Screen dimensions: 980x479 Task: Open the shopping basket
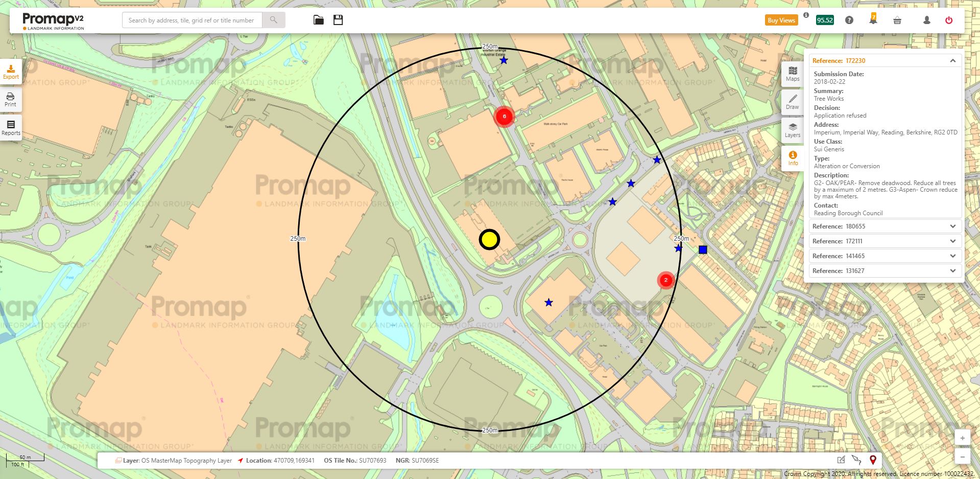pos(897,20)
